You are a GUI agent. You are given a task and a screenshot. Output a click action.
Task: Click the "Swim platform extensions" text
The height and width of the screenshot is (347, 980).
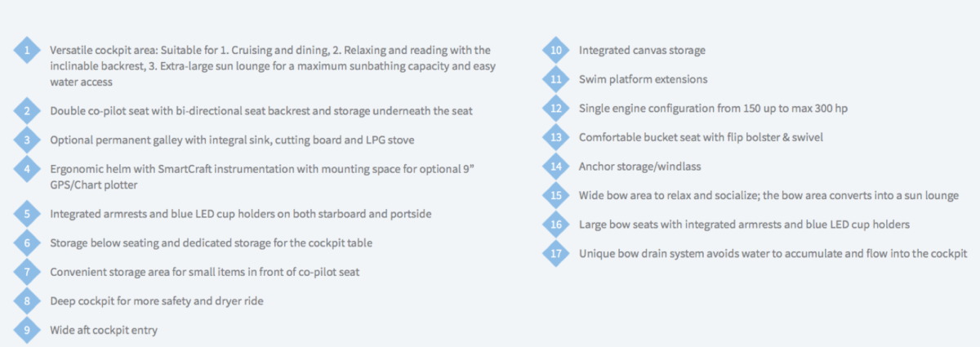(644, 80)
